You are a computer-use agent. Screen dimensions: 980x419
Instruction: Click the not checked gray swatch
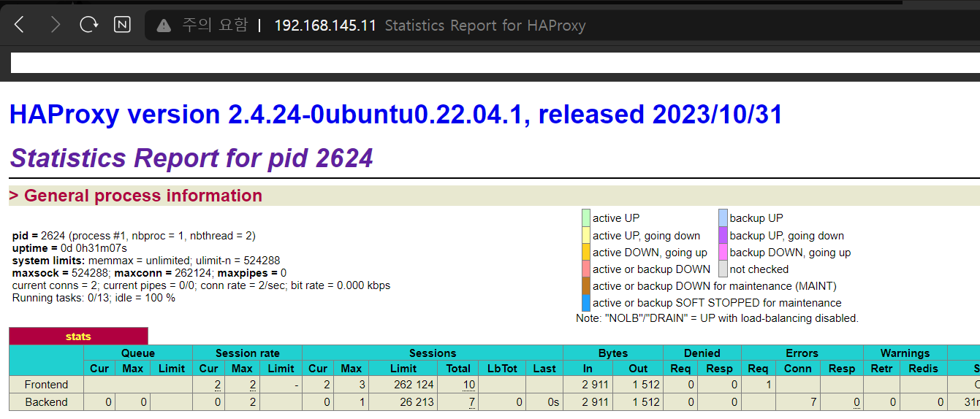pyautogui.click(x=723, y=269)
